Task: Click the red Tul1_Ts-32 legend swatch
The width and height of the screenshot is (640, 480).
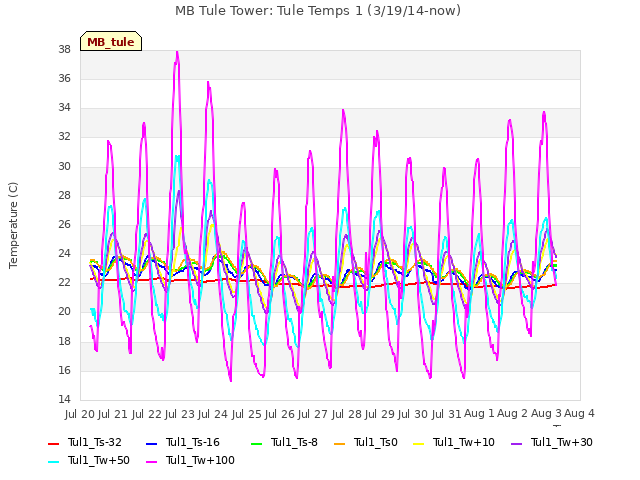Action: [x=53, y=443]
